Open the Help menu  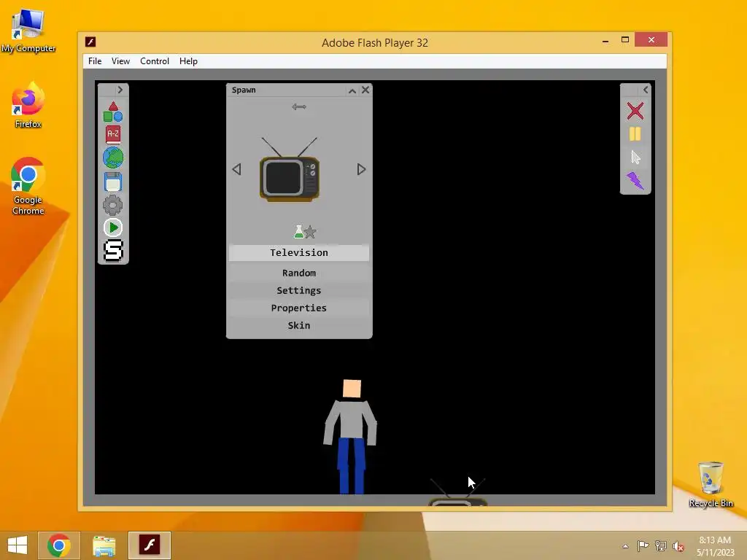(x=188, y=61)
